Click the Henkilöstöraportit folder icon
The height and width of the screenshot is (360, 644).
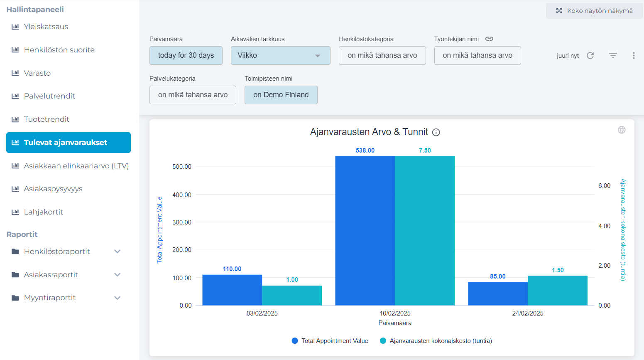coord(15,252)
